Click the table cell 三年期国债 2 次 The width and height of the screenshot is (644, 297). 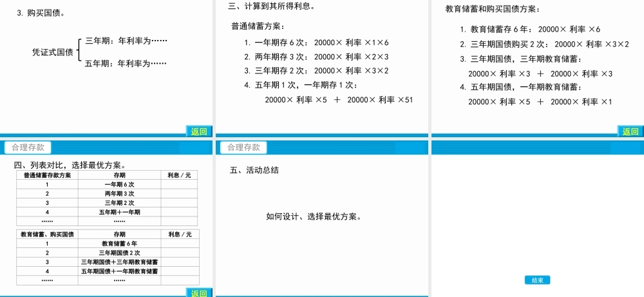[120, 253]
